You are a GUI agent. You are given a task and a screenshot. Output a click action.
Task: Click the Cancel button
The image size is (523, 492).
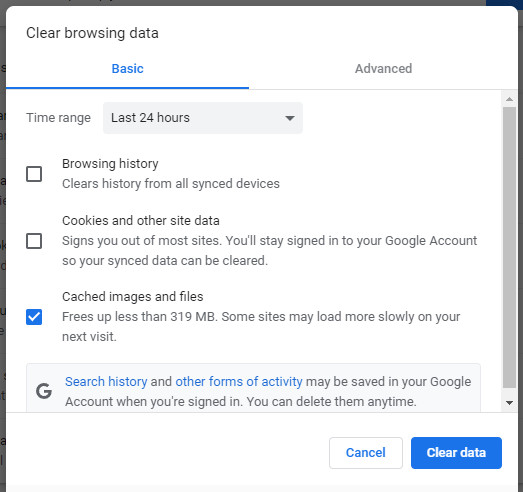tap(366, 453)
